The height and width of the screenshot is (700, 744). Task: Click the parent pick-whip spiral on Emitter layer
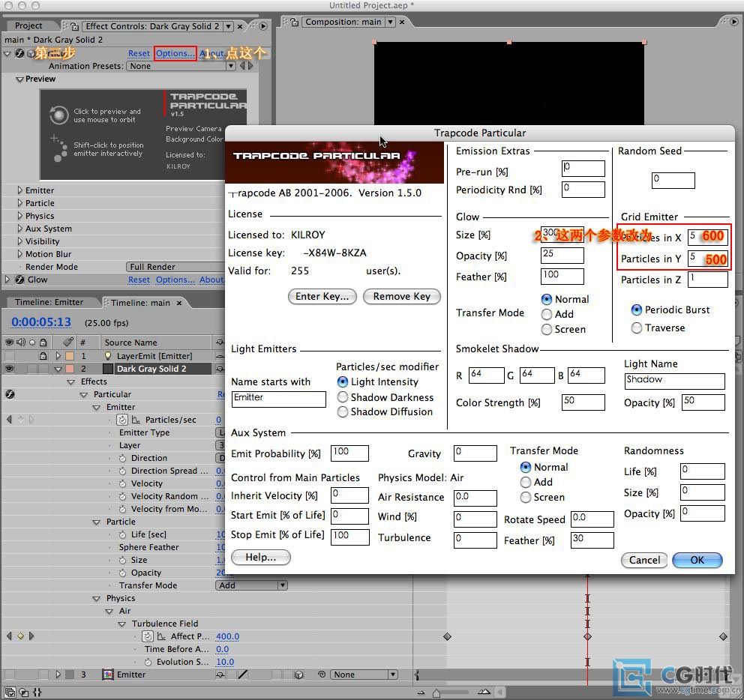[x=322, y=675]
